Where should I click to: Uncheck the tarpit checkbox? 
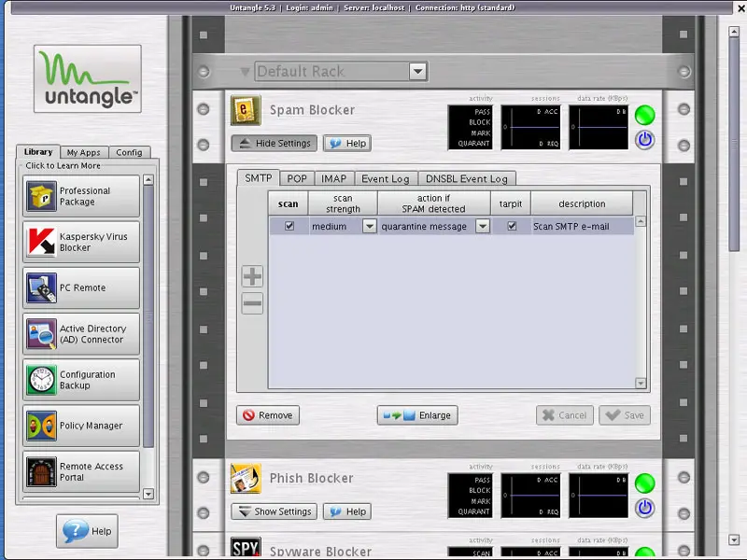(x=512, y=226)
